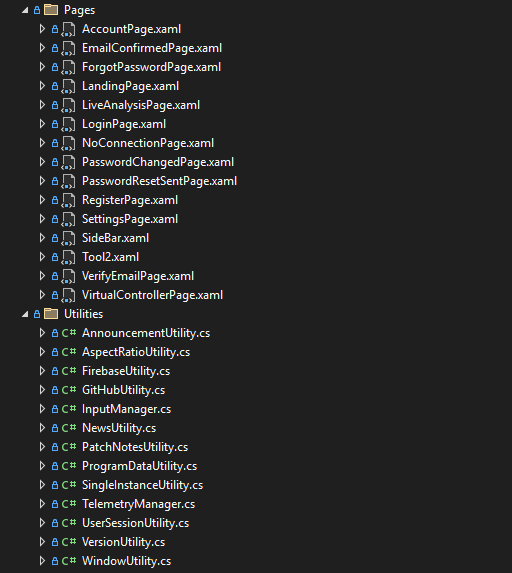Viewport: 512px width, 573px height.
Task: Click the lock icon on the Pages folder
Action: click(x=37, y=10)
